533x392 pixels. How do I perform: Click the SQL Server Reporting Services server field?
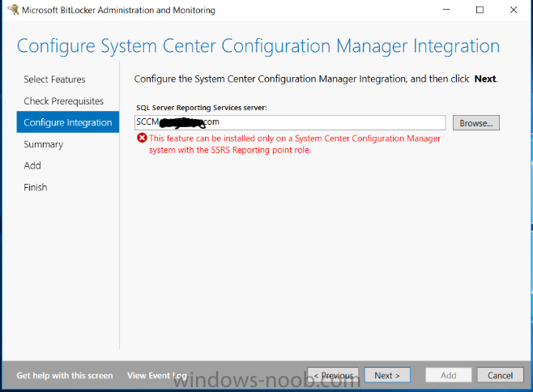click(290, 122)
